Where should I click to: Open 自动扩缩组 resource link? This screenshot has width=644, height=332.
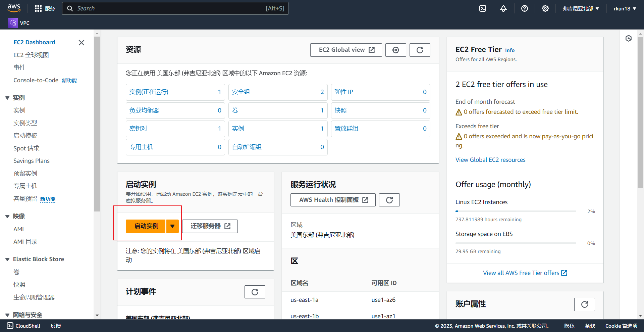tap(247, 147)
